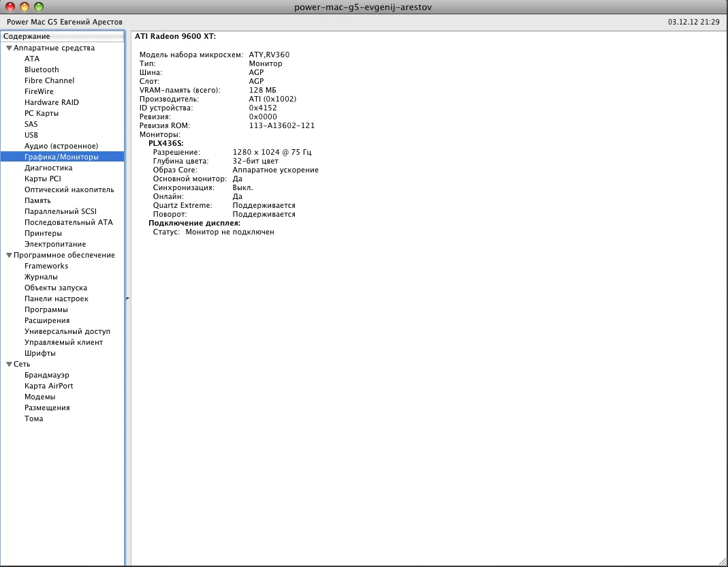Collapse the Аппаратные средства section triangle
Image resolution: width=728 pixels, height=567 pixels.
coord(9,48)
